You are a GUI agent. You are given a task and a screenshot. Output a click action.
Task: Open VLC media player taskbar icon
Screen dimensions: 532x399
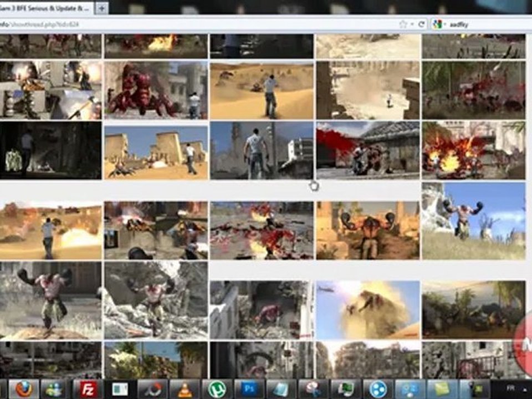[x=185, y=389]
